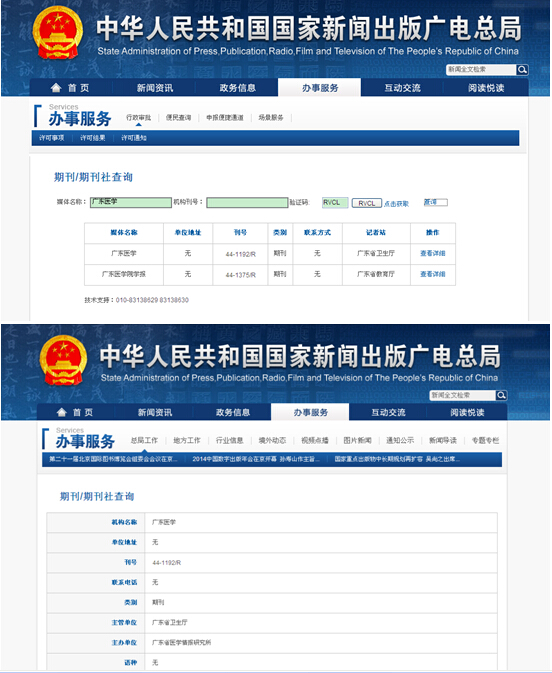Click the lower page header search box
552x673 pixels.
[463, 395]
